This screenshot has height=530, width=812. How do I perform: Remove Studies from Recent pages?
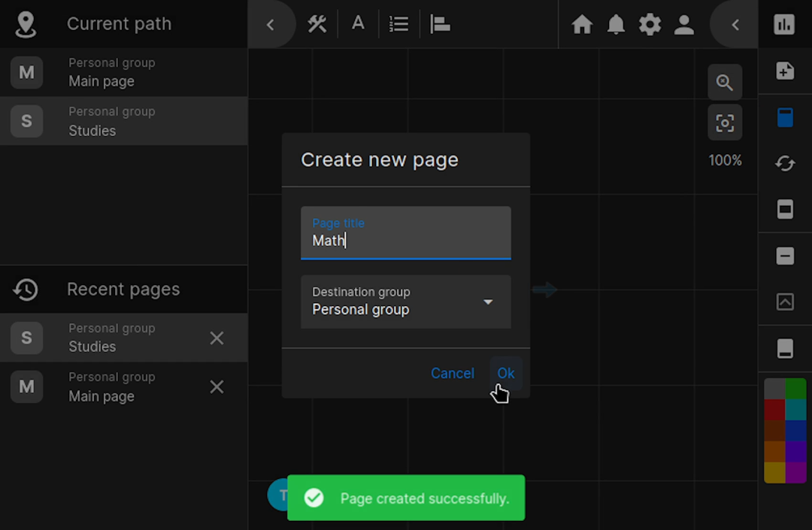point(217,338)
